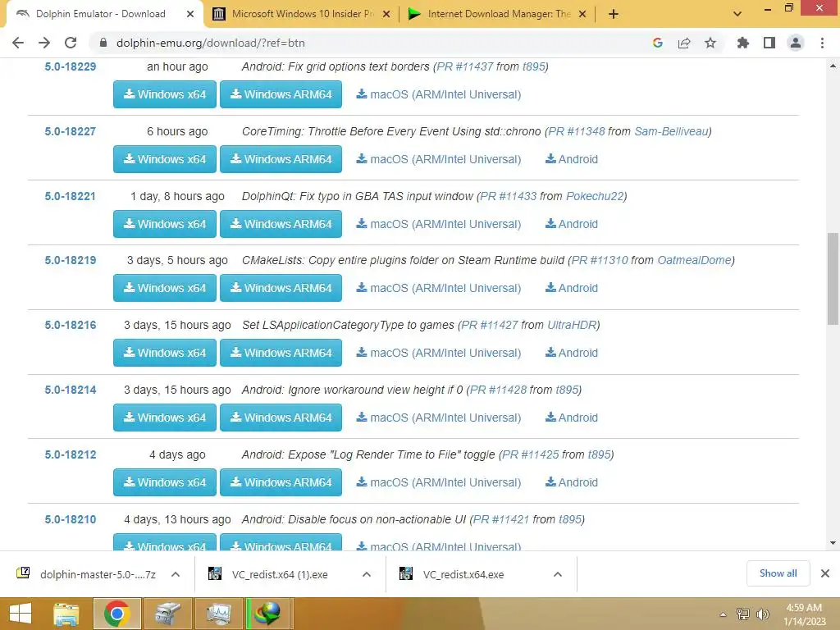Download Android build for 5.0-18227

click(x=572, y=159)
